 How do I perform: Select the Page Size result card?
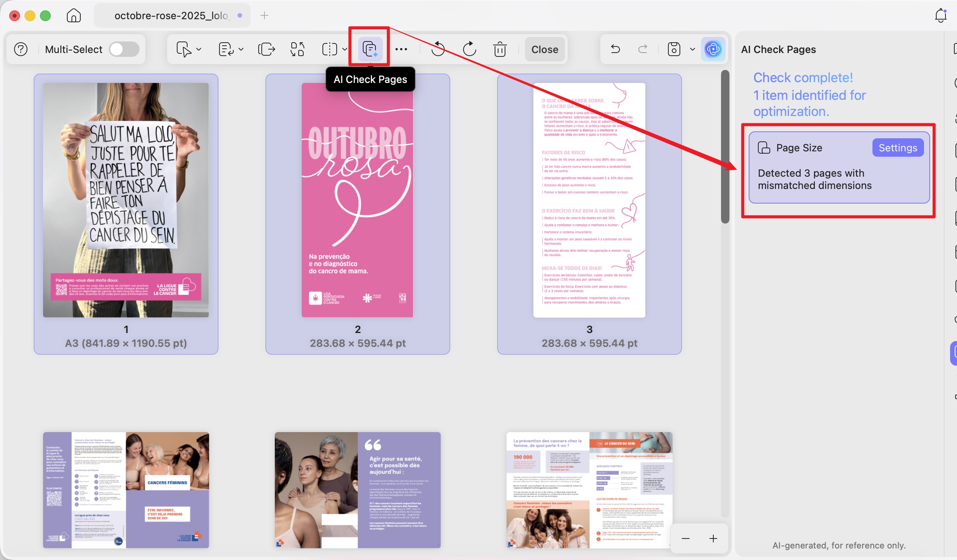[x=839, y=167]
